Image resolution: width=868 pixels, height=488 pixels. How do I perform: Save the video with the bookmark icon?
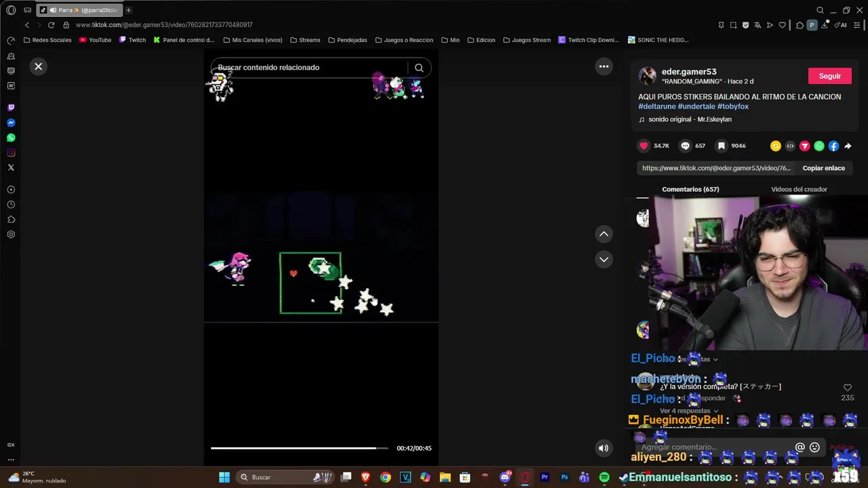(x=722, y=146)
